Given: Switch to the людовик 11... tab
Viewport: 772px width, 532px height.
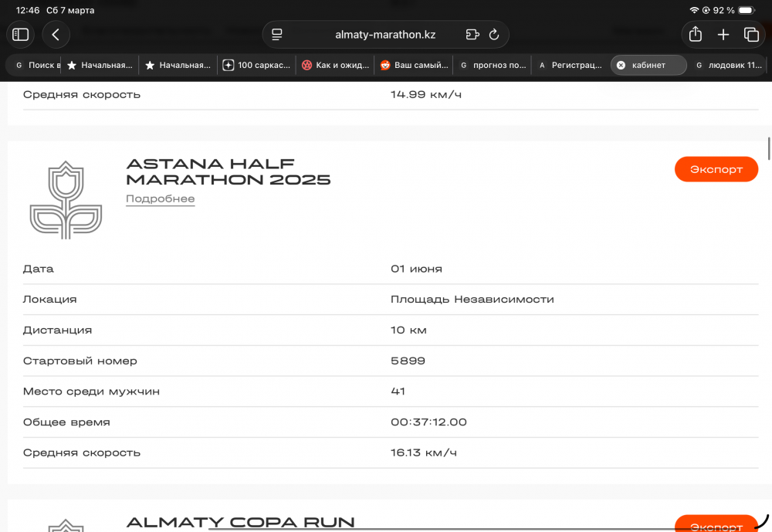Looking at the screenshot, I should click(x=730, y=66).
